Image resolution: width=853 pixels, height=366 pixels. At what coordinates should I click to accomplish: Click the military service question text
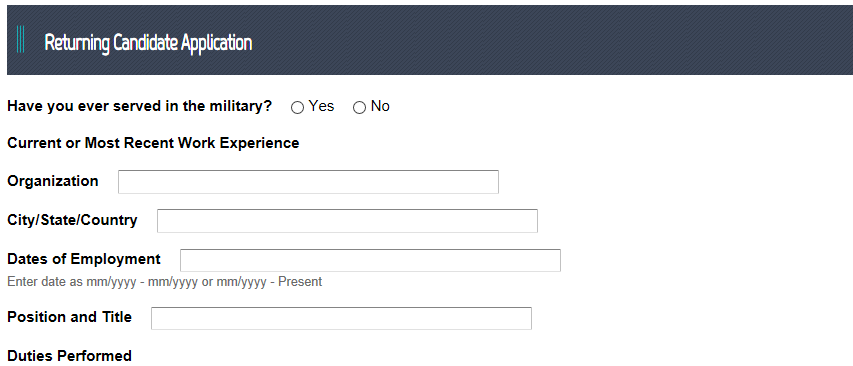139,106
